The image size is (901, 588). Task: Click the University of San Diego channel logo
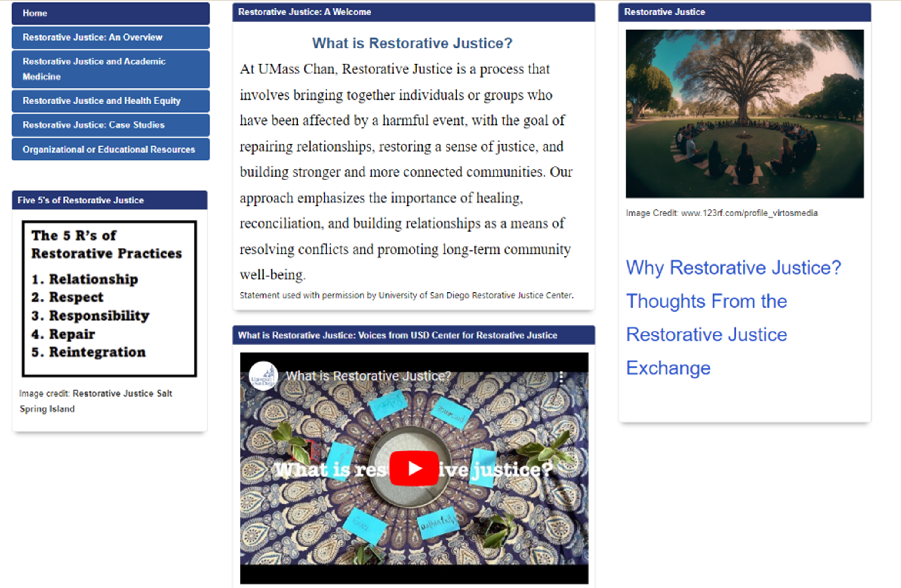click(263, 376)
